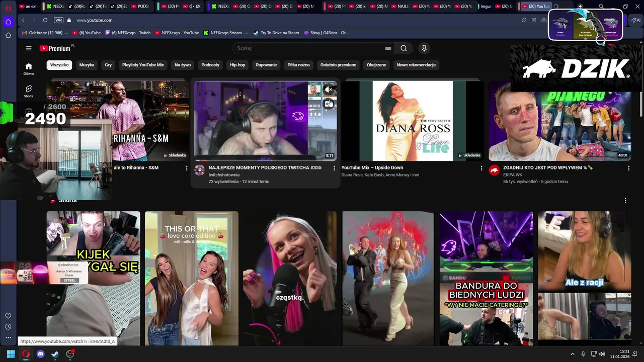Click the search magnifier button
The width and height of the screenshot is (644, 362).
click(404, 48)
